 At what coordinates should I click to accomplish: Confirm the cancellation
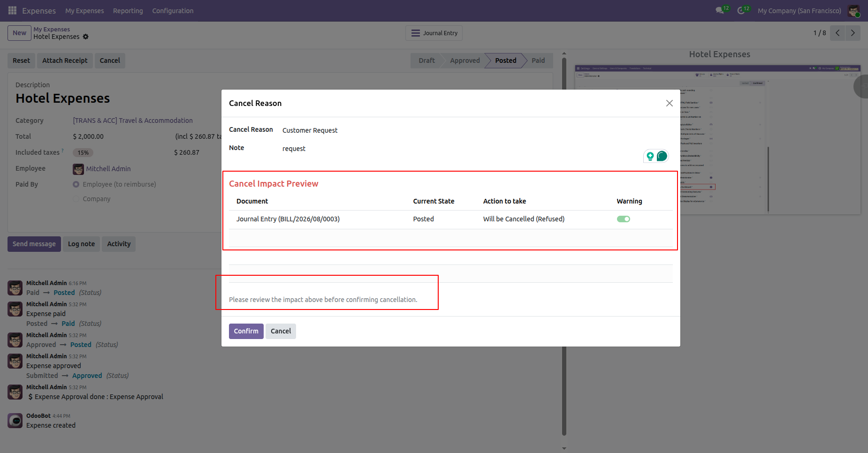(246, 331)
